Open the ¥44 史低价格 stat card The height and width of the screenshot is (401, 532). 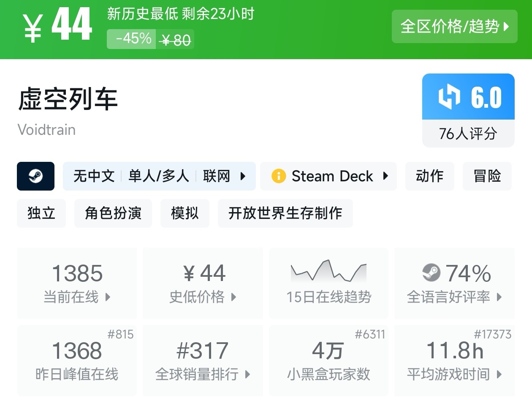click(203, 283)
